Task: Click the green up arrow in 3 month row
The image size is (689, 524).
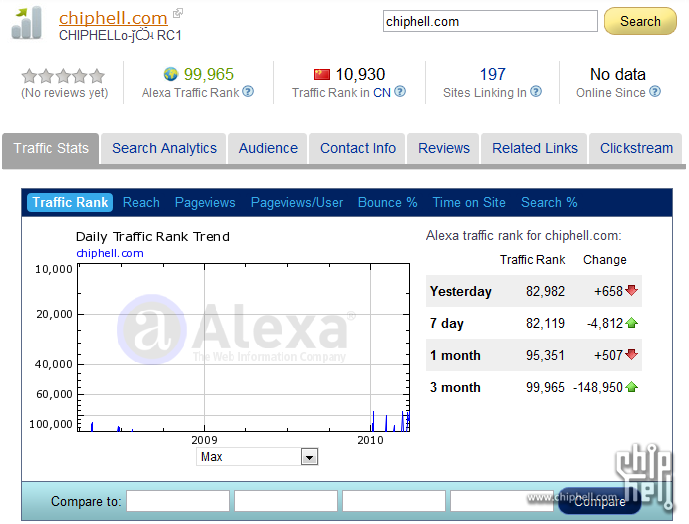Action: click(x=631, y=387)
